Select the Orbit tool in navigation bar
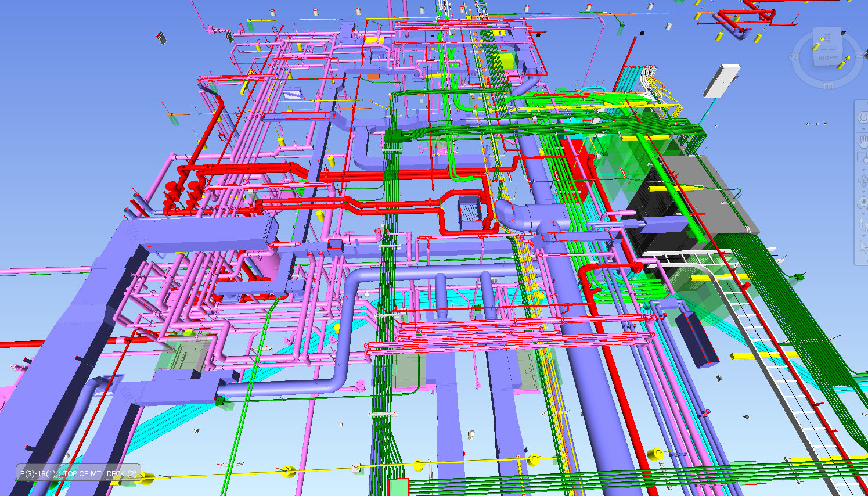Screen dimensions: 868x496 (x=863, y=181)
